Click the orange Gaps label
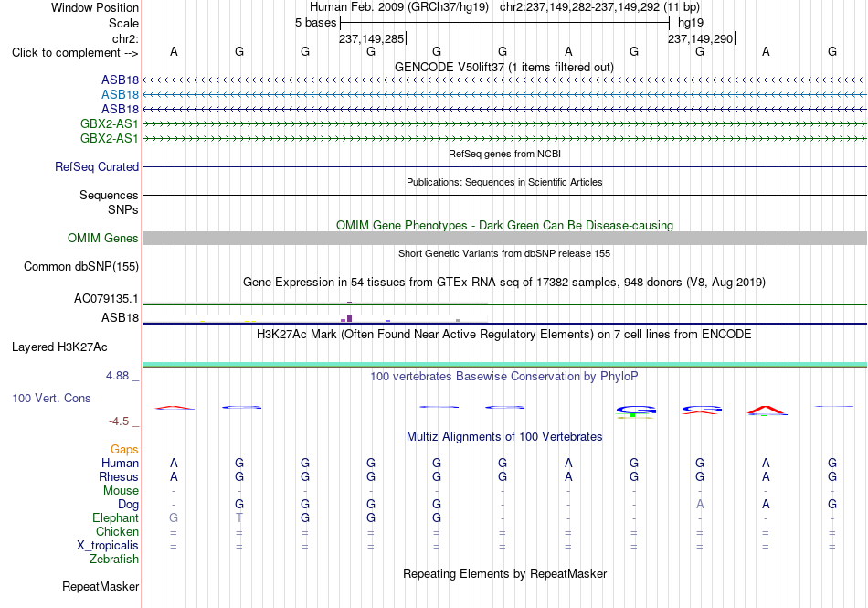 coord(124,449)
